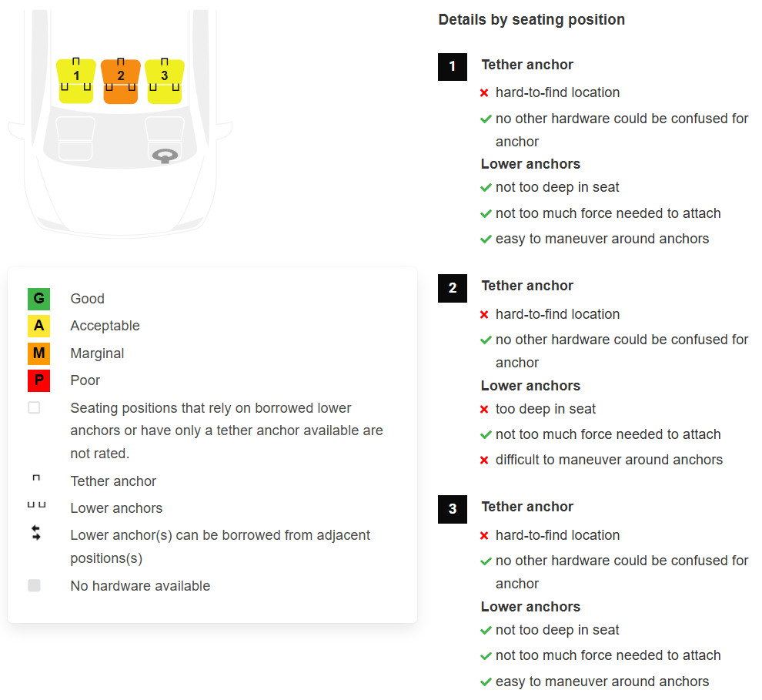Viewport: 762px width, 700px height.
Task: Click the yellow A Acceptable legend badge
Action: point(38,326)
